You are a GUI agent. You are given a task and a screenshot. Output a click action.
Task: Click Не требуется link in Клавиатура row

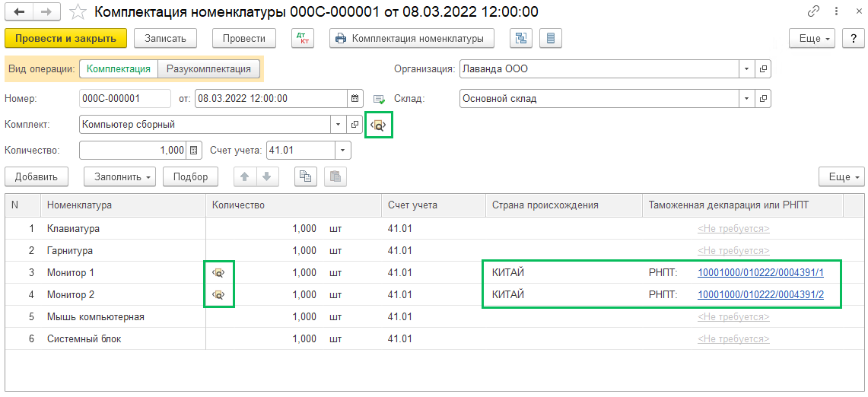[x=733, y=228]
